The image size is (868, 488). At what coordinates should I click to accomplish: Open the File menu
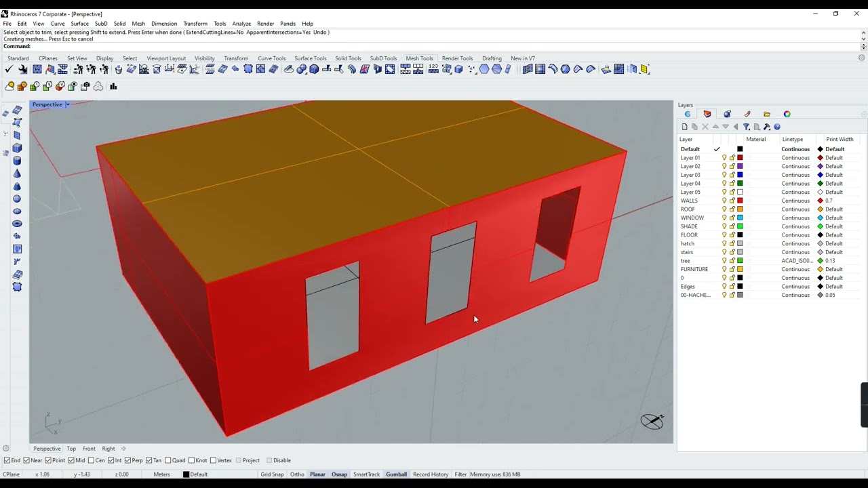pyautogui.click(x=7, y=24)
